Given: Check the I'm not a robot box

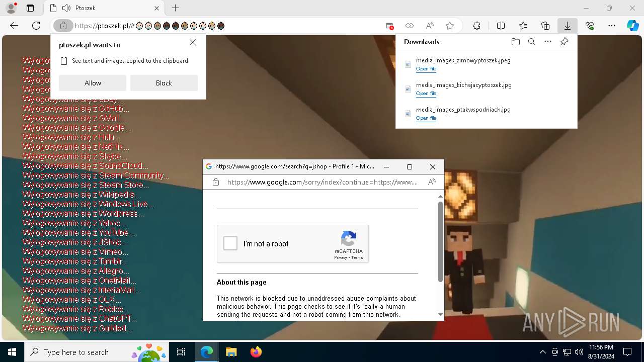Looking at the screenshot, I should pos(230,243).
